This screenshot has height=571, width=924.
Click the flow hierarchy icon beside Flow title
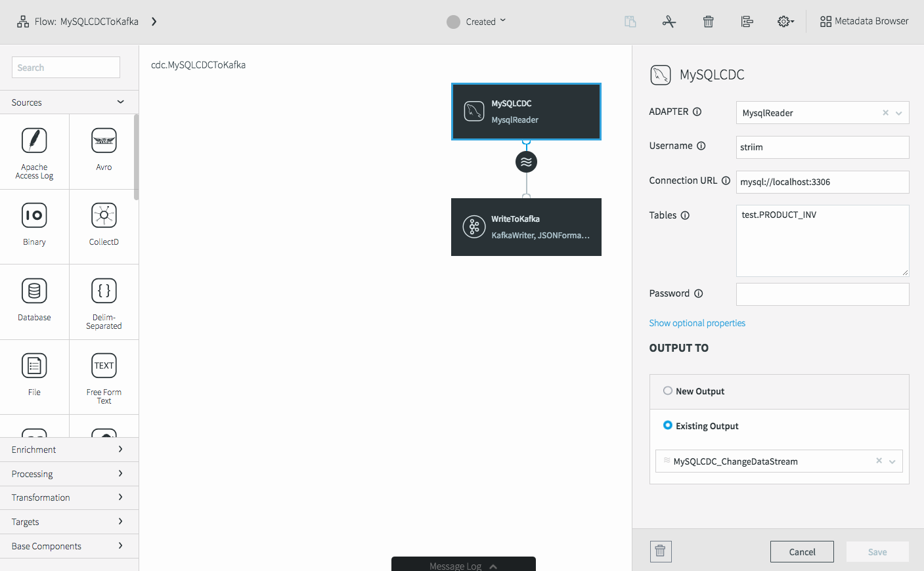click(23, 22)
